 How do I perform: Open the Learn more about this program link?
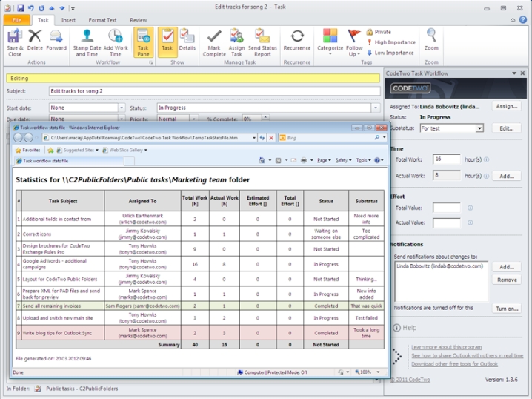[x=446, y=347]
